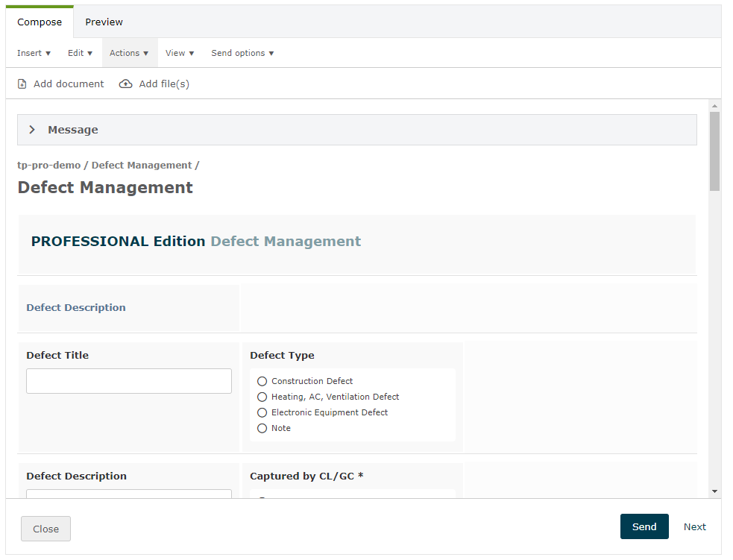Expand the Message section chevron

[x=32, y=130]
